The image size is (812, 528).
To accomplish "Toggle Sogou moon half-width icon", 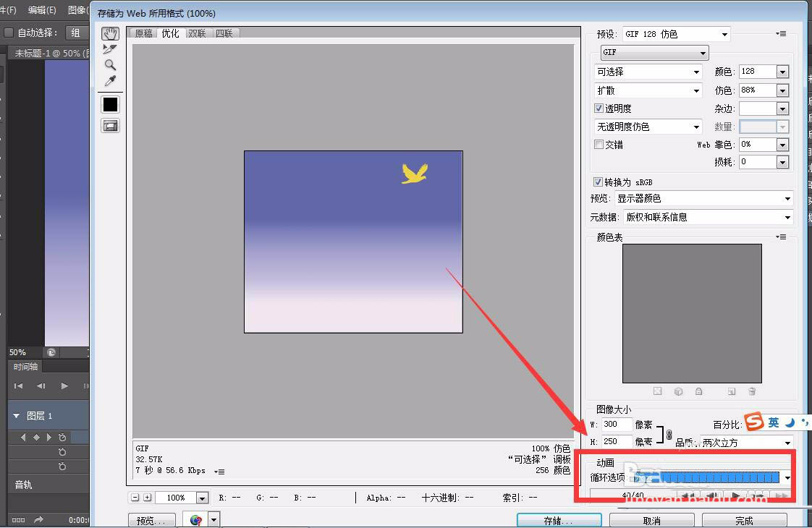I will pyautogui.click(x=790, y=422).
